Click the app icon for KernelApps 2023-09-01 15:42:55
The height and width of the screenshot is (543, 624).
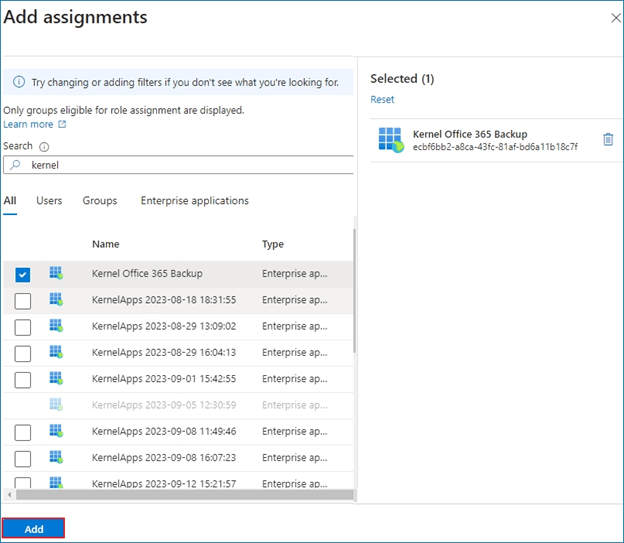[x=56, y=378]
